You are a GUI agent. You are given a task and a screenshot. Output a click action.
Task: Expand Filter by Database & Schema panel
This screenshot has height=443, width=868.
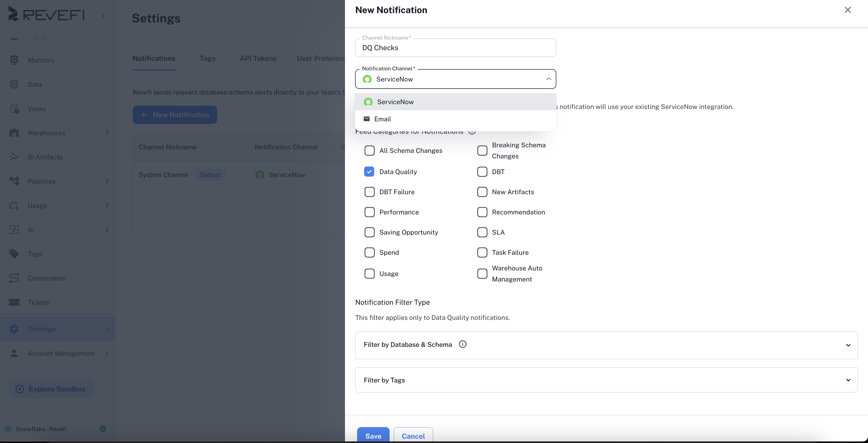pyautogui.click(x=848, y=345)
